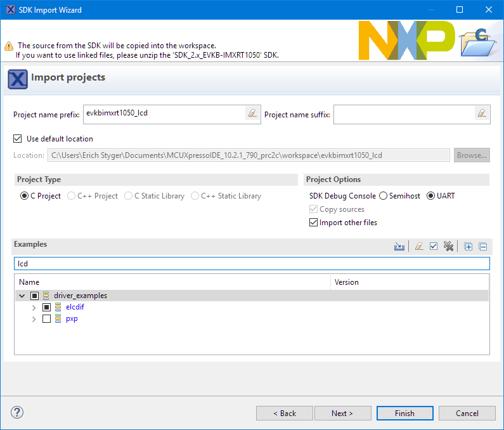This screenshot has width=504, height=430.
Task: Open the help question mark icon
Action: pos(17,412)
